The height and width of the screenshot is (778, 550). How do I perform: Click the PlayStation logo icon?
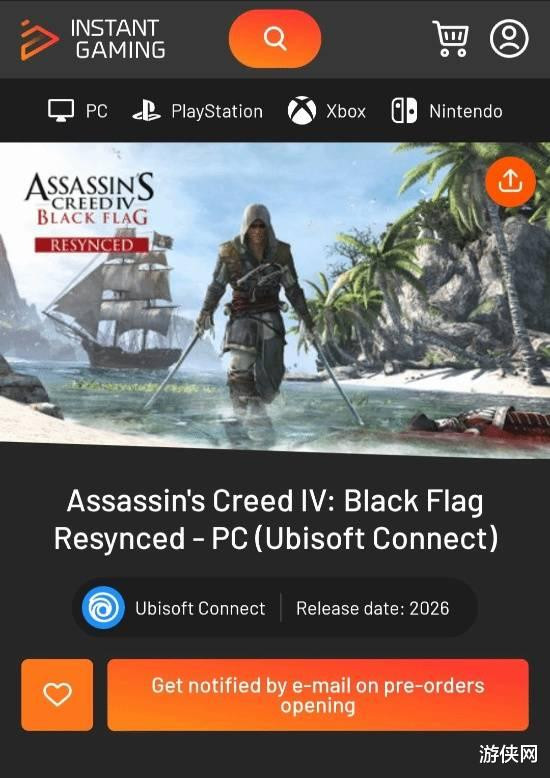[x=146, y=111]
